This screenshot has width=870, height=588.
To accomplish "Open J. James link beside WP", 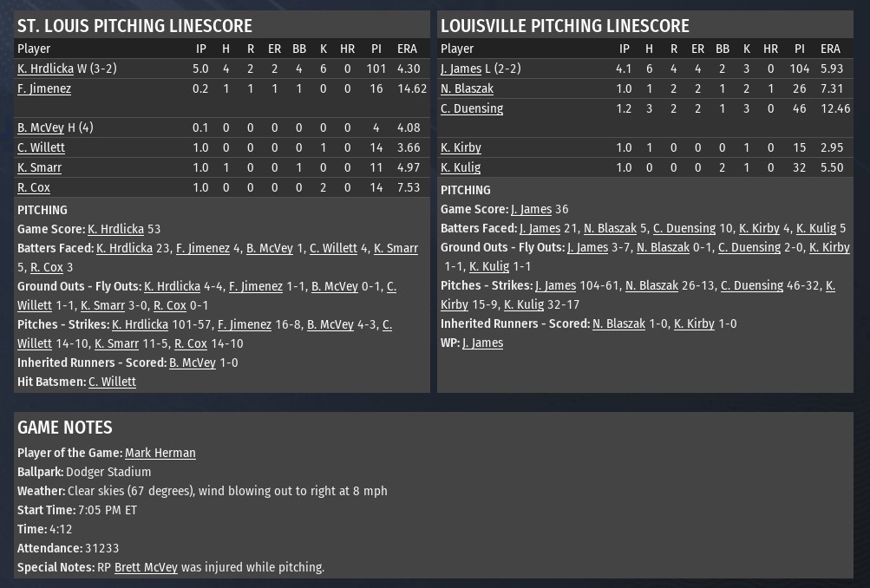I will pos(482,343).
